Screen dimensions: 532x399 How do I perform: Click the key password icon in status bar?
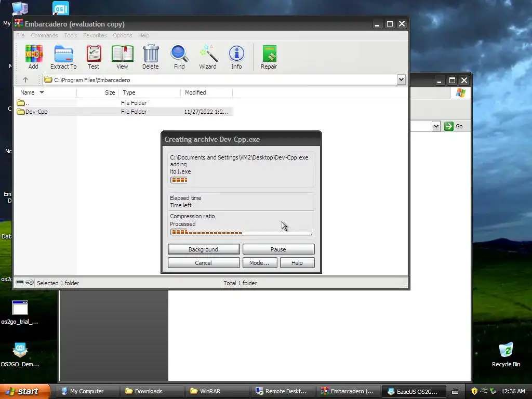(x=30, y=282)
